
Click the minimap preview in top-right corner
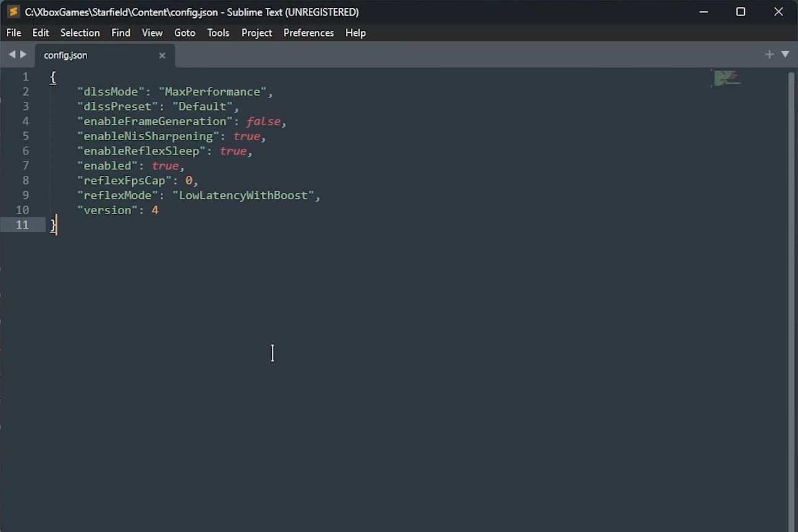coord(727,77)
